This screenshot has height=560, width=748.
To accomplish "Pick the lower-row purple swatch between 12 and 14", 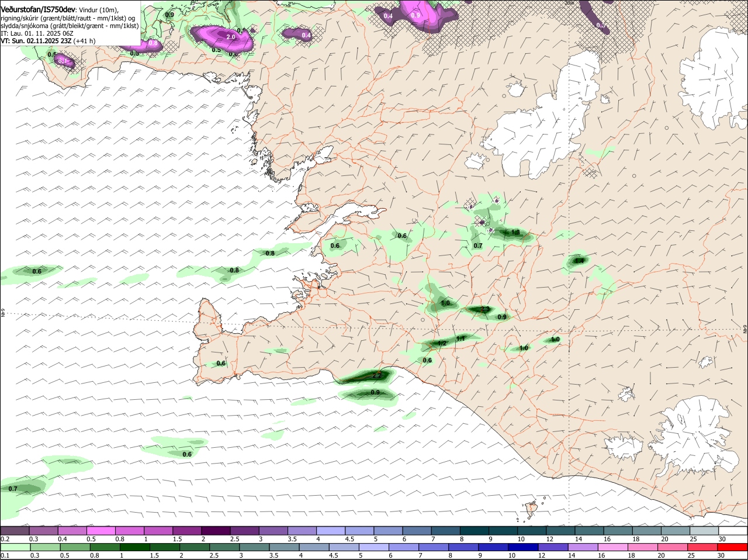I will click(554, 547).
